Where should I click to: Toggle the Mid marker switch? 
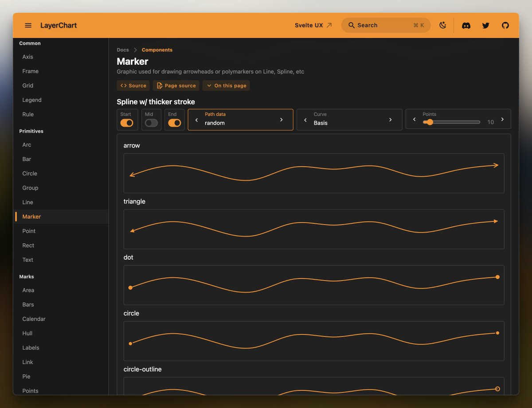[151, 123]
